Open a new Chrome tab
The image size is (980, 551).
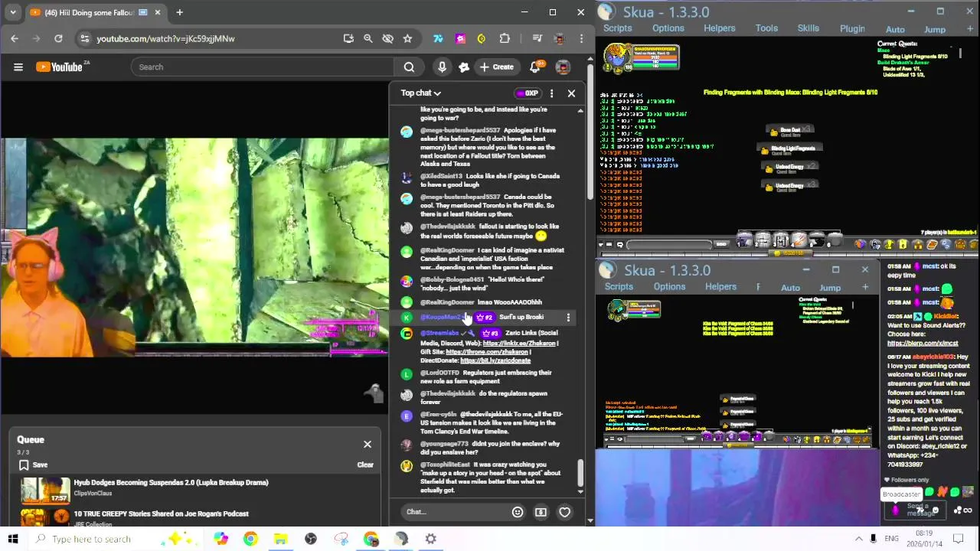(179, 12)
